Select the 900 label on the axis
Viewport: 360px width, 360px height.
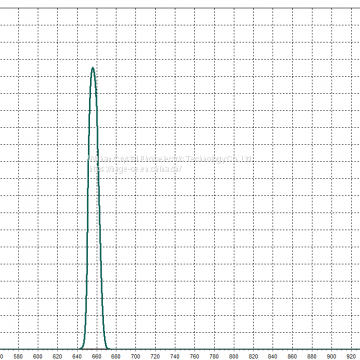[x=332, y=356]
